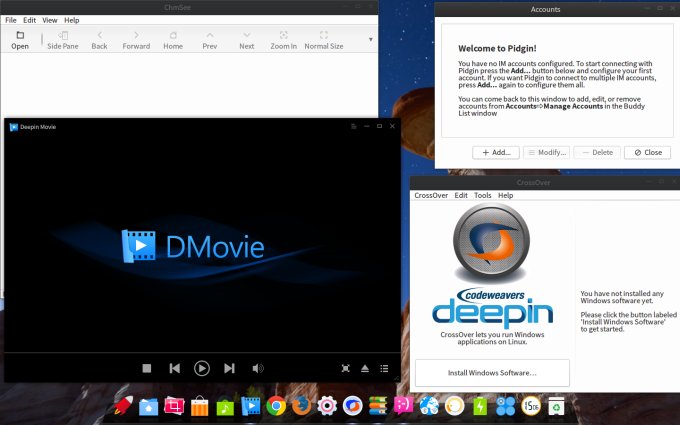Open the rocket launcher in the dock
The width and height of the screenshot is (680, 425).
point(123,406)
